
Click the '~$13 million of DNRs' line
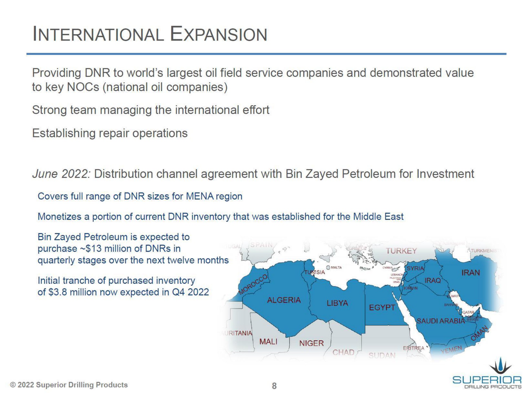point(109,249)
